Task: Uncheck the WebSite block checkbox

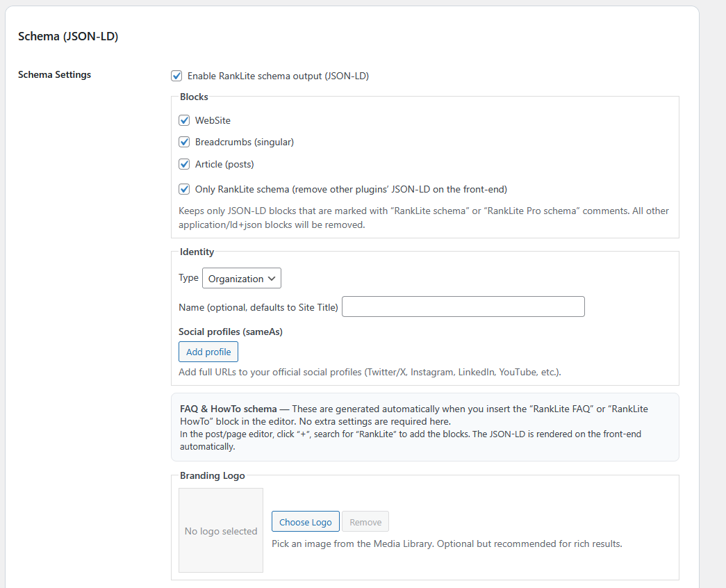Action: (x=184, y=120)
